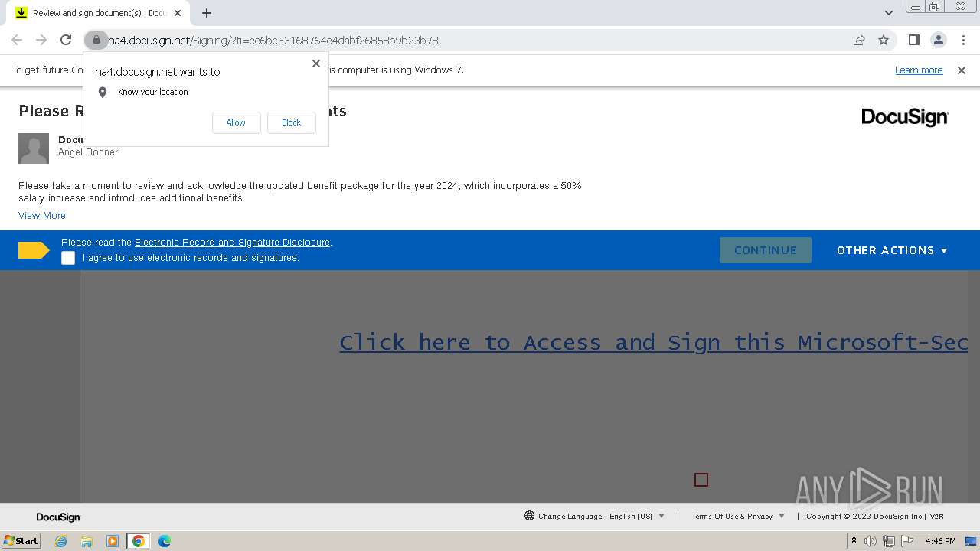Reload the DocuSign page
This screenshot has width=980, height=551.
pyautogui.click(x=66, y=40)
